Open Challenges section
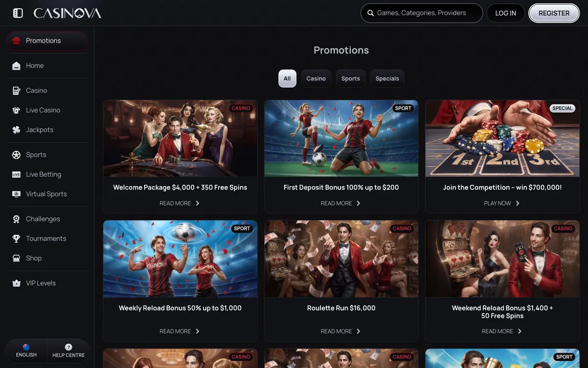The height and width of the screenshot is (368, 588). coord(48,219)
